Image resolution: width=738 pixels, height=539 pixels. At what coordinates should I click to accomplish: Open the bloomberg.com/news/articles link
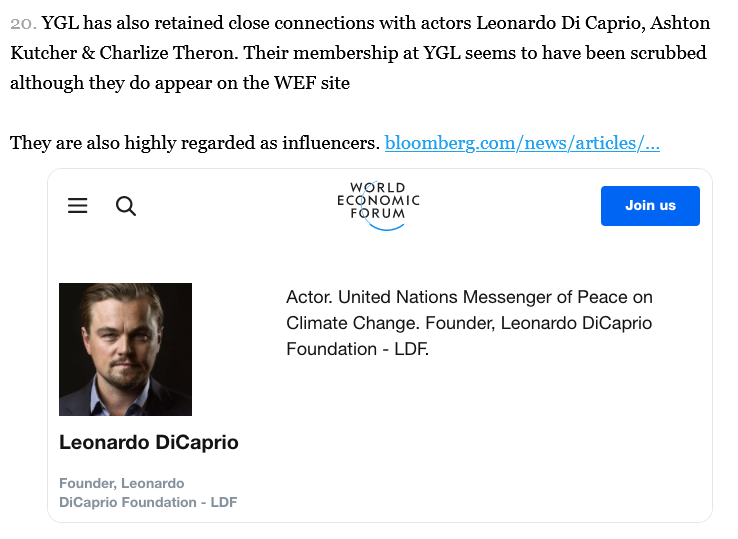click(522, 143)
